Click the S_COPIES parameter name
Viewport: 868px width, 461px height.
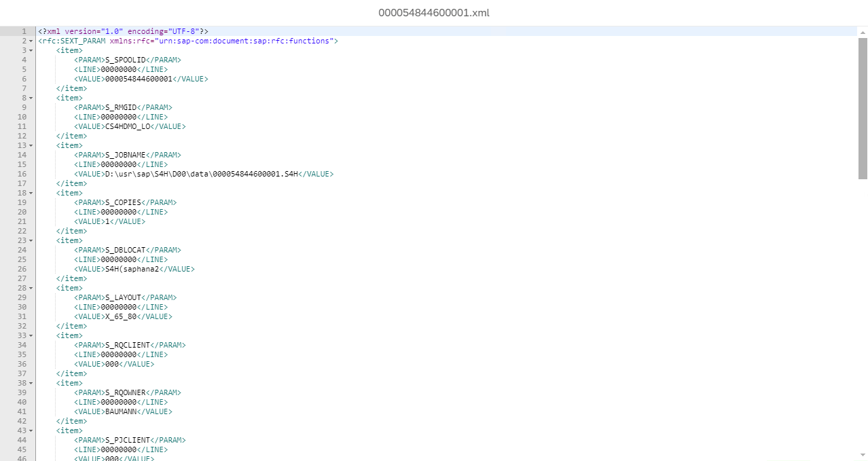[x=123, y=202]
